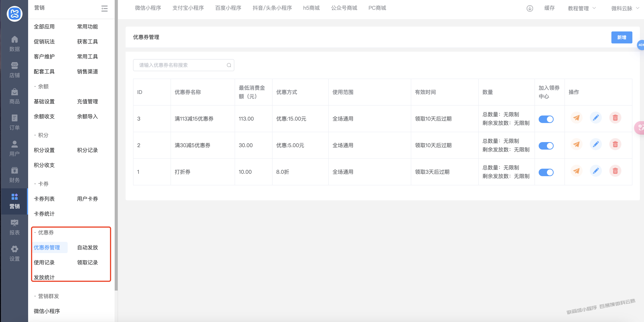Click the submenu panel vertical scrollbar
Image resolution: width=644 pixels, height=322 pixels.
116,145
